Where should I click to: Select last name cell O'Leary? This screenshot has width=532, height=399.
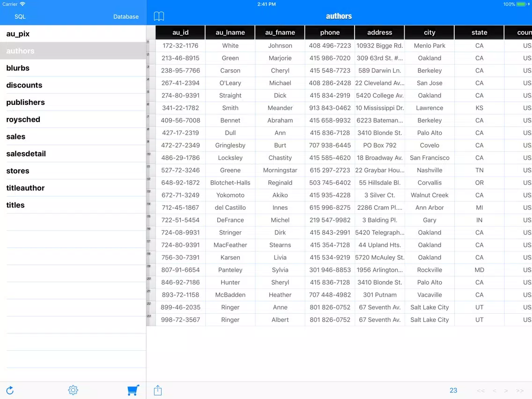coord(230,83)
